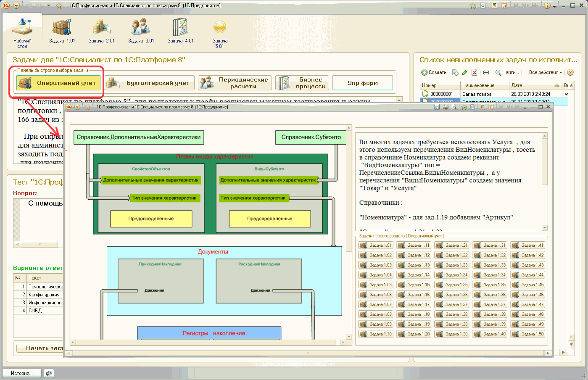Open Задача 1.42 in the task grid

pos(528,255)
